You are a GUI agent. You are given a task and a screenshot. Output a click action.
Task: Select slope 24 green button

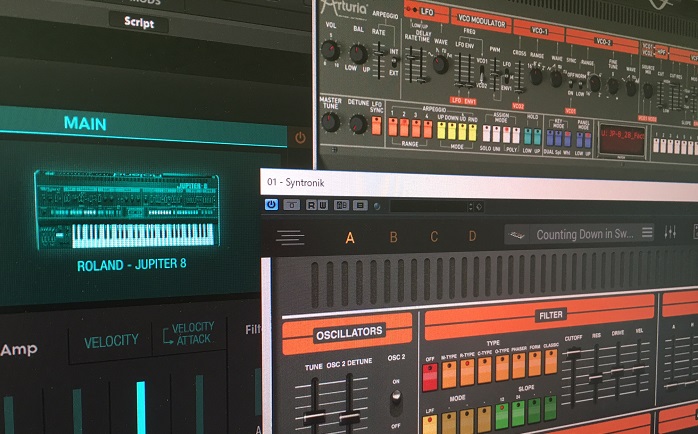[x=518, y=412]
